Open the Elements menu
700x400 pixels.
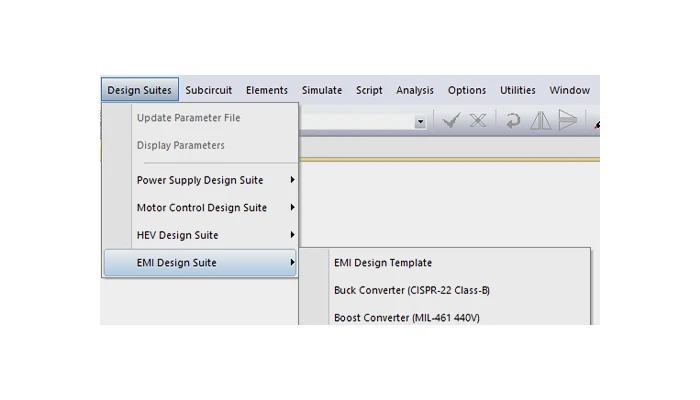pyautogui.click(x=267, y=90)
